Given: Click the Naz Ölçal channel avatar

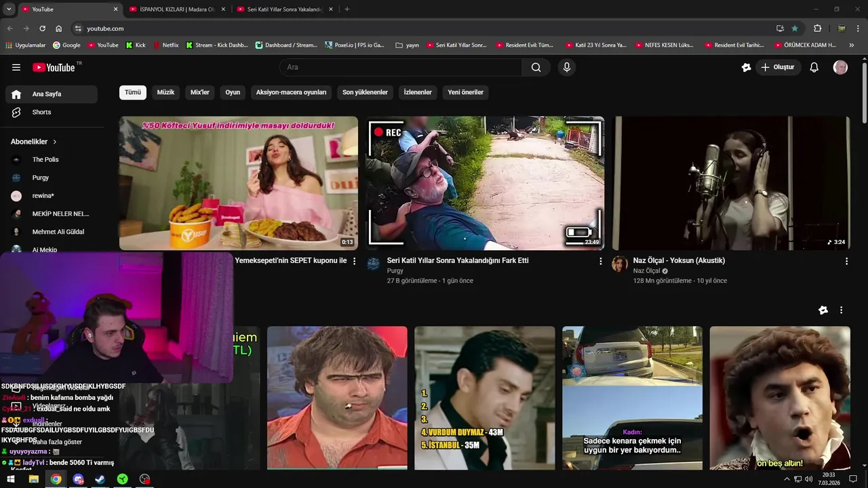Looking at the screenshot, I should coord(620,264).
